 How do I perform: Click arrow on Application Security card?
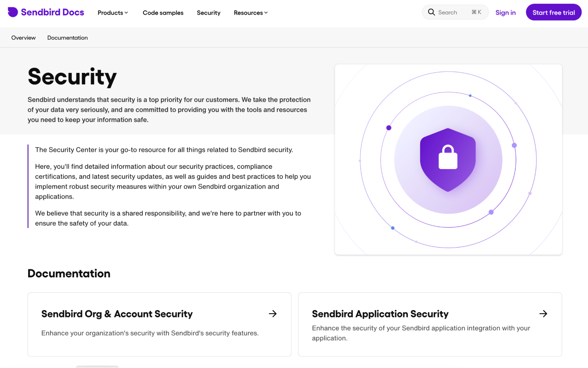(x=543, y=314)
